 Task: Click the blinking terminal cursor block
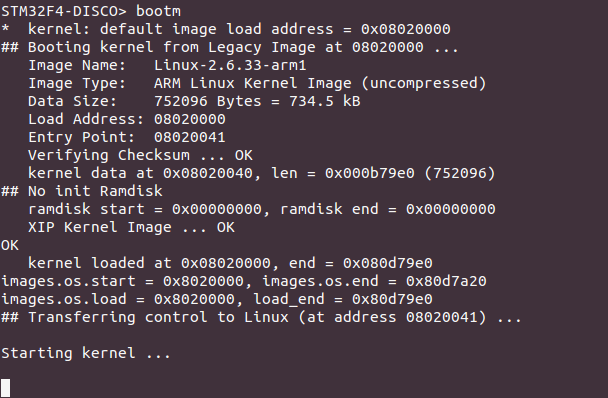click(x=6, y=388)
